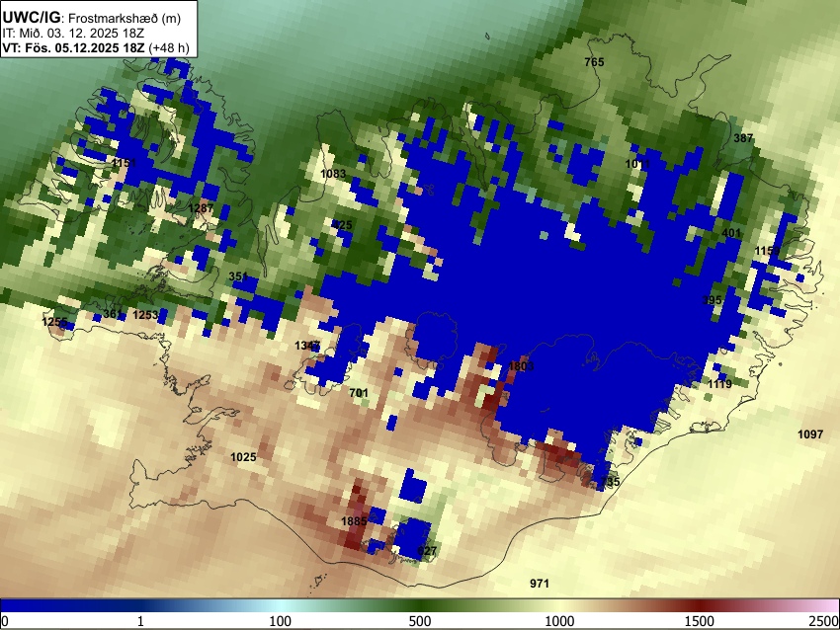The height and width of the screenshot is (630, 840).
Task: Click the colorbar tick label 1500
Action: click(700, 621)
